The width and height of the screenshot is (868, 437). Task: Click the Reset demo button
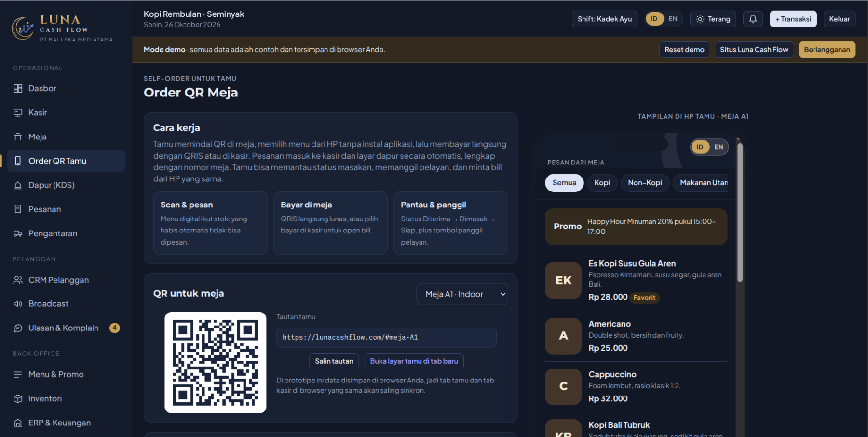(684, 50)
